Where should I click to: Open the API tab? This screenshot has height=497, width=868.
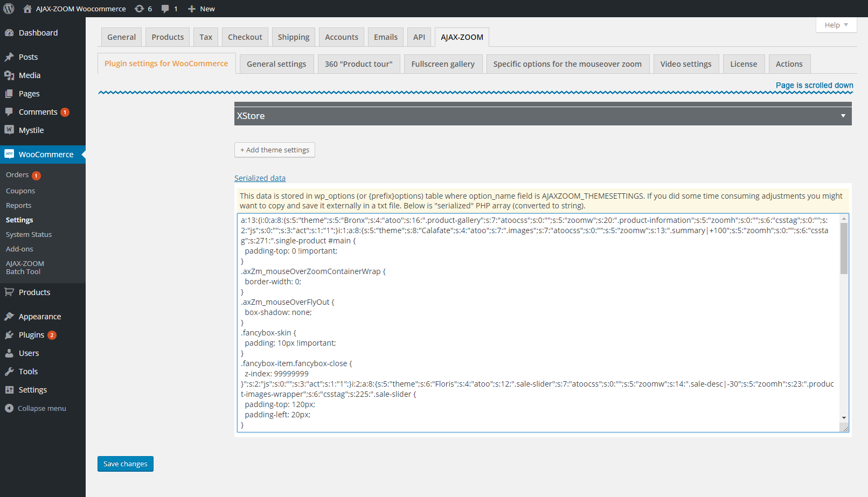pyautogui.click(x=419, y=37)
